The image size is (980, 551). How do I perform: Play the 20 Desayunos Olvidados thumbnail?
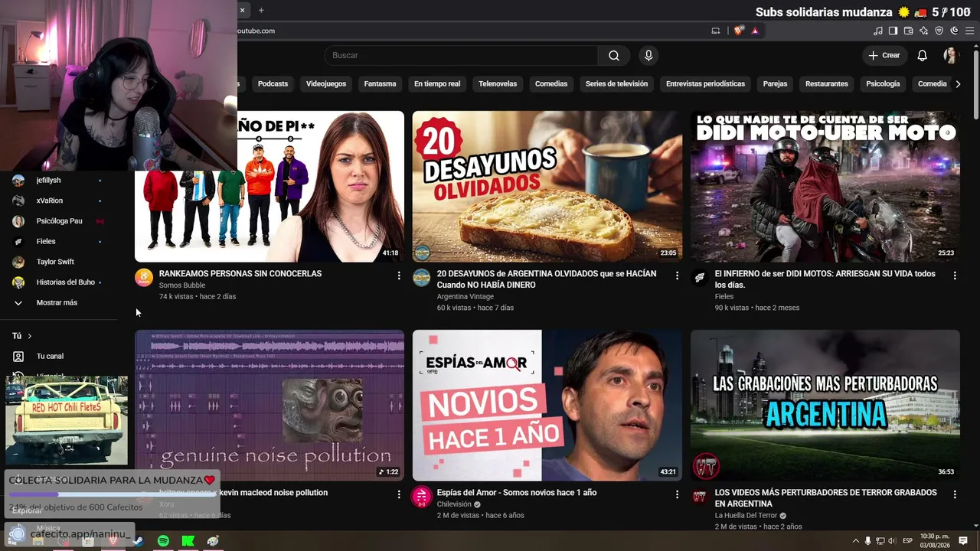click(x=547, y=187)
